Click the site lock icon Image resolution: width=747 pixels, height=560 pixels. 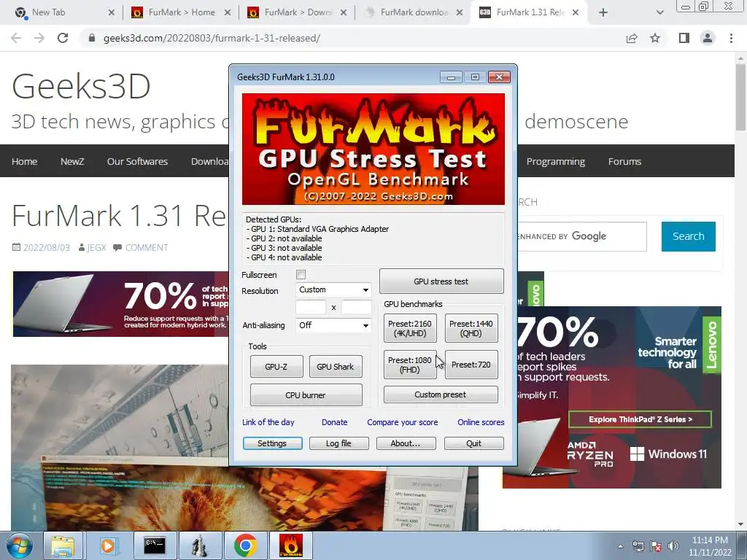click(x=92, y=38)
